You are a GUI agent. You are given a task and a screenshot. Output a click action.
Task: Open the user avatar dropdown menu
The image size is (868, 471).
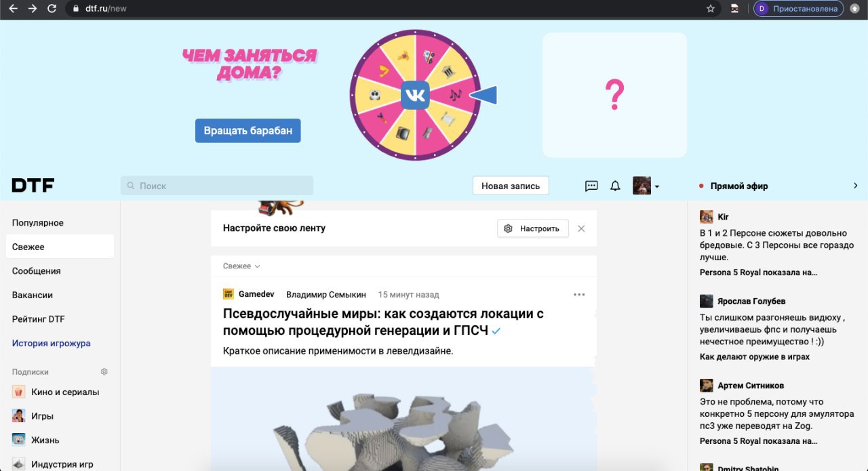tap(646, 186)
